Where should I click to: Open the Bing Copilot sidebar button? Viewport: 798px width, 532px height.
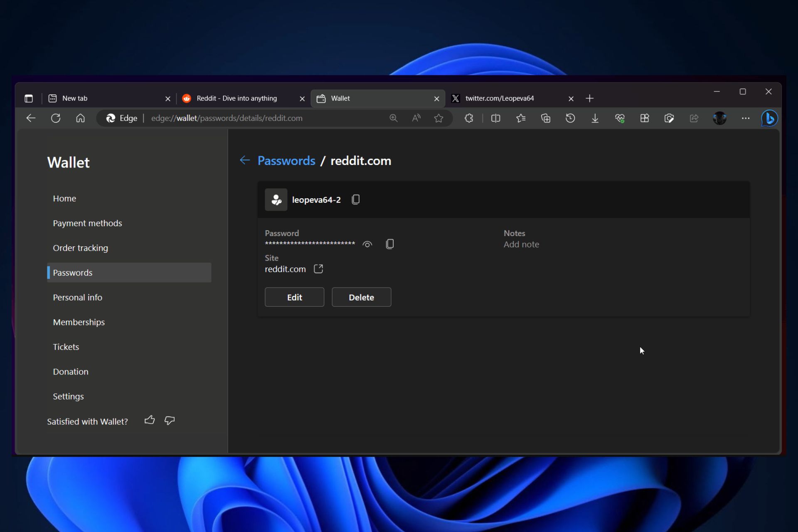coord(769,118)
